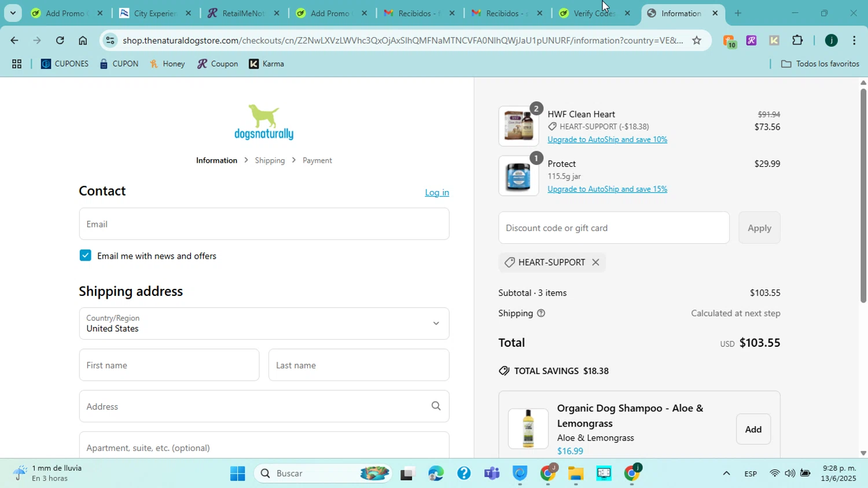Go to the Payment breadcrumb step
This screenshot has height=488, width=868.
coord(317,160)
